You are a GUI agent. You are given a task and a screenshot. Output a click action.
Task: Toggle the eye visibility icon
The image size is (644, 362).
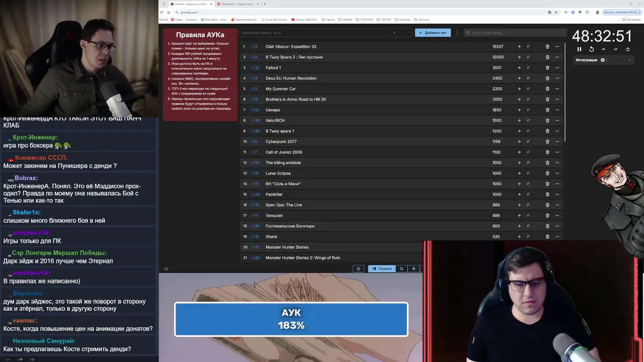tap(166, 268)
